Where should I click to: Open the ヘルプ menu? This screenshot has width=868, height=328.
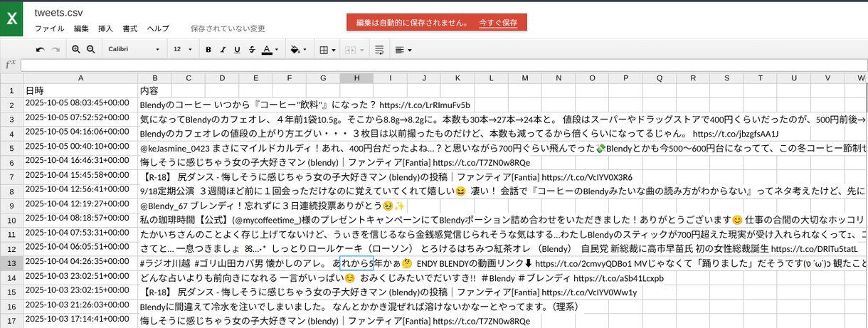[158, 28]
